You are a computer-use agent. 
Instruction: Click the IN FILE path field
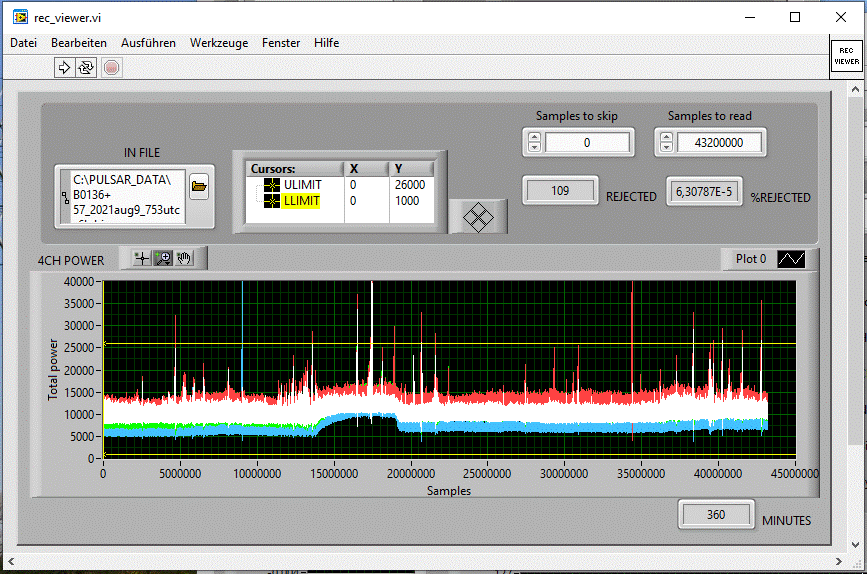point(128,196)
